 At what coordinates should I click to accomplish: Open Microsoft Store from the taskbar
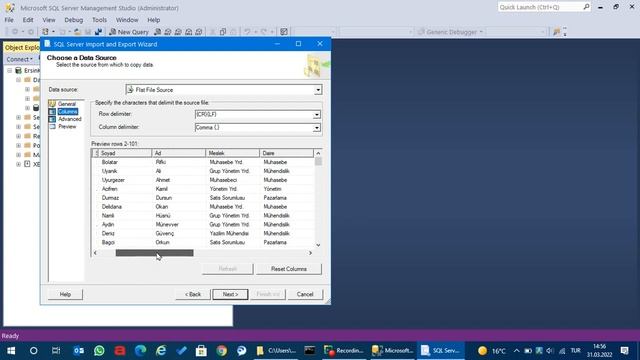(x=201, y=351)
